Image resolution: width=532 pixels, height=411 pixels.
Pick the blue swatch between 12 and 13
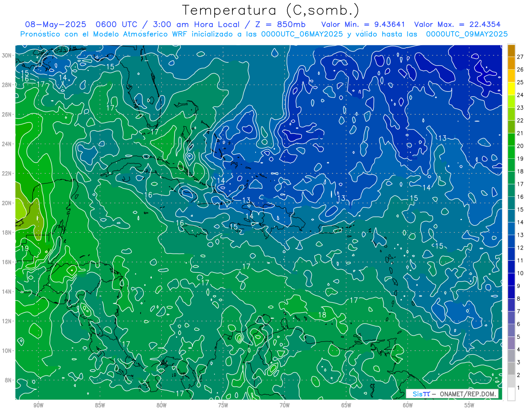[x=511, y=241]
